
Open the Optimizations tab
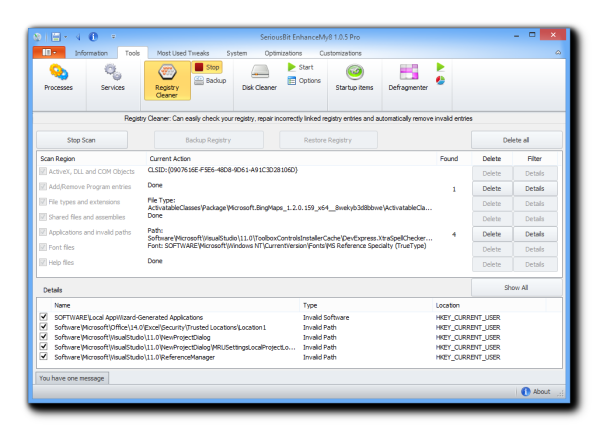(283, 53)
